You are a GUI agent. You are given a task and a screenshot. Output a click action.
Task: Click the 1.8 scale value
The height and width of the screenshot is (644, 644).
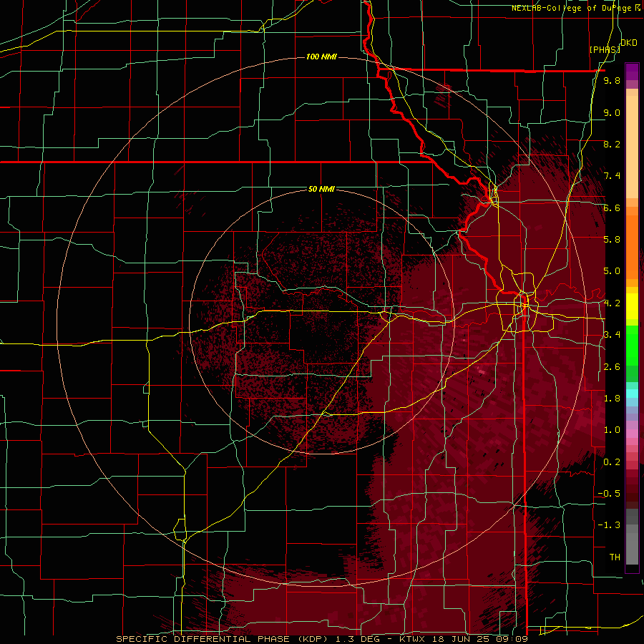point(612,398)
